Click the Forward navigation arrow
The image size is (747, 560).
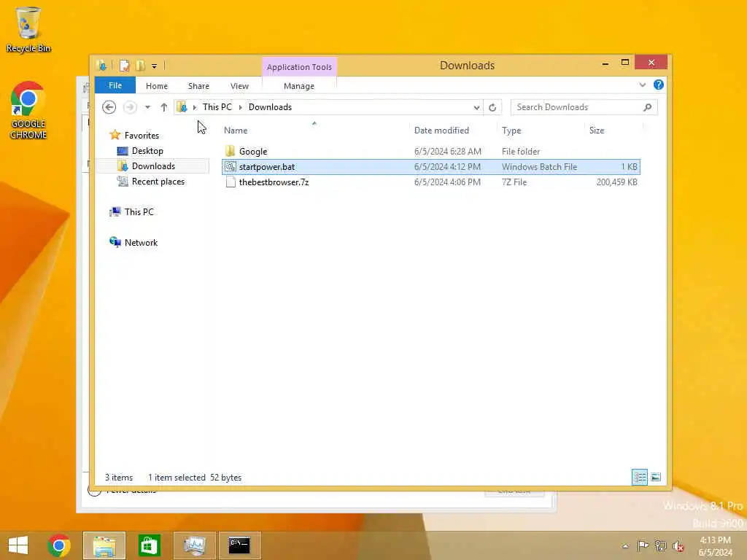click(x=130, y=107)
